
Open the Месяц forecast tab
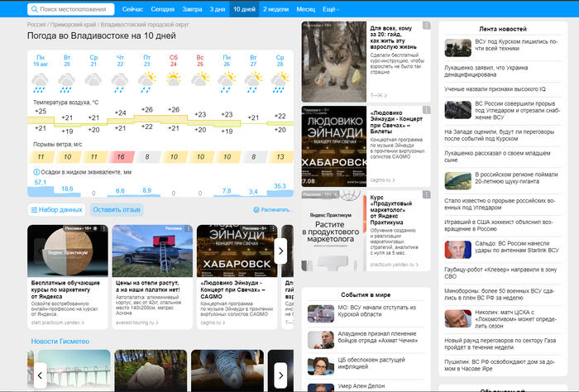306,9
